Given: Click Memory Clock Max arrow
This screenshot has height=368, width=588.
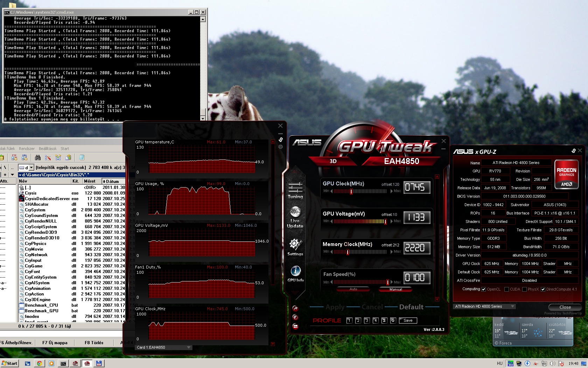Looking at the screenshot, I should [x=392, y=252].
